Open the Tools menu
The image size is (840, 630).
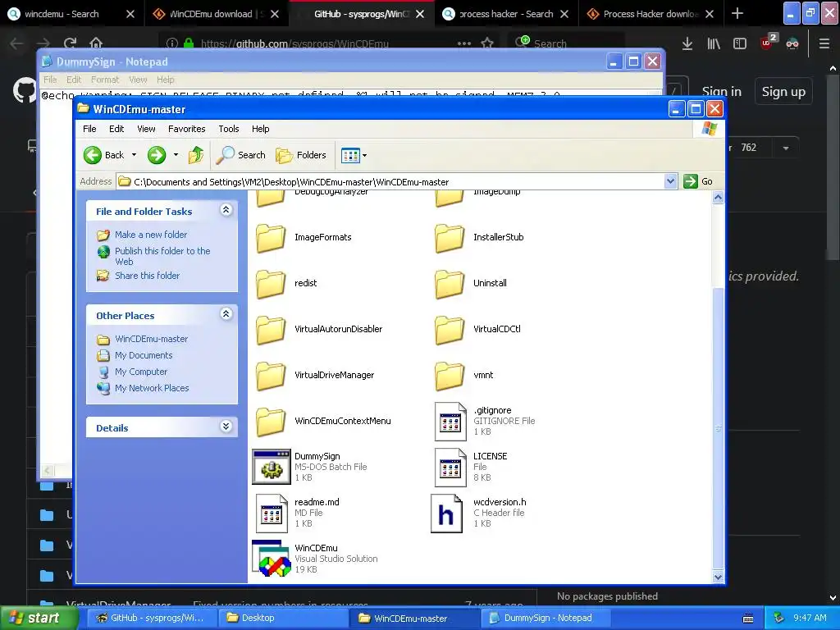point(229,129)
